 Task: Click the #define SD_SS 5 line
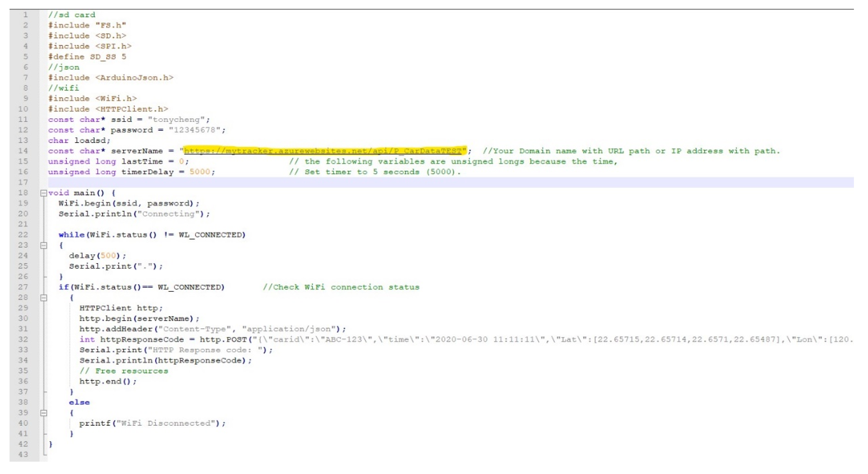(x=87, y=57)
